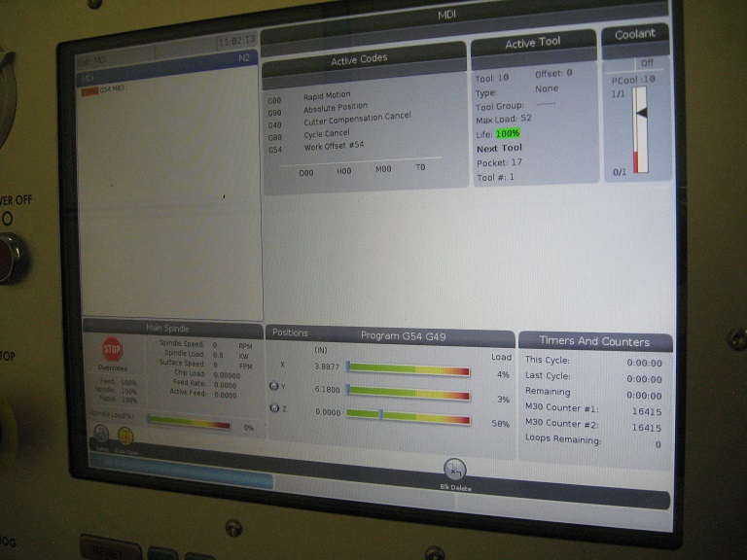Click the Coolant level gauge

pos(640,129)
